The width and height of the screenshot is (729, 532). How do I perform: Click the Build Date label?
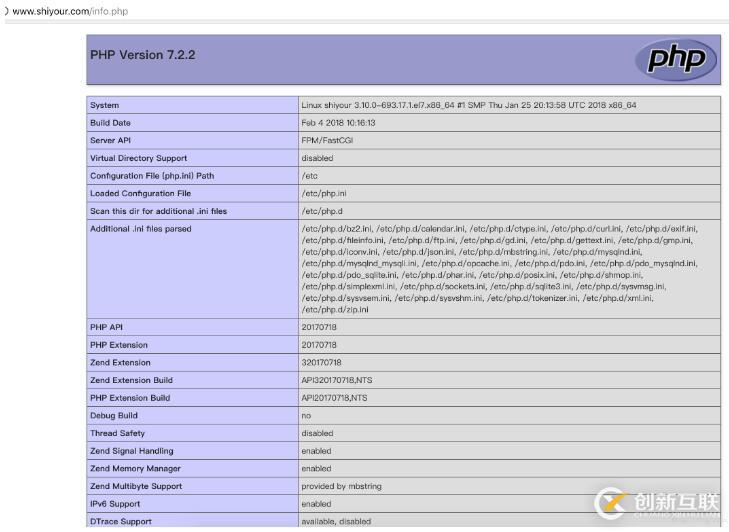(x=110, y=123)
